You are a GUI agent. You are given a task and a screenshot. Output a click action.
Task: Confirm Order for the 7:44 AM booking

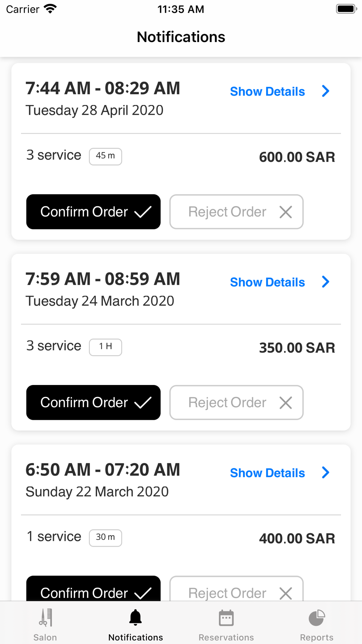click(x=93, y=212)
